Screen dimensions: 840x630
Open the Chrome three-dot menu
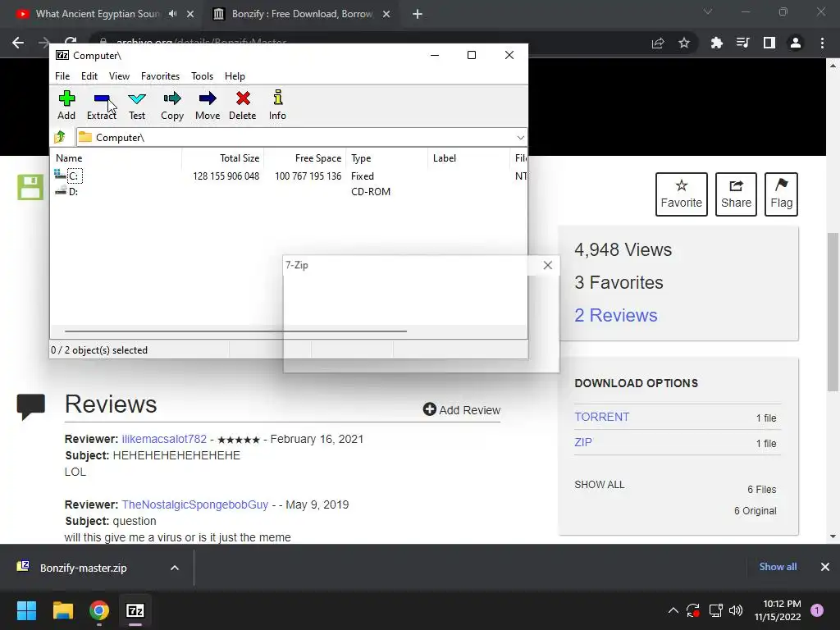coord(822,43)
